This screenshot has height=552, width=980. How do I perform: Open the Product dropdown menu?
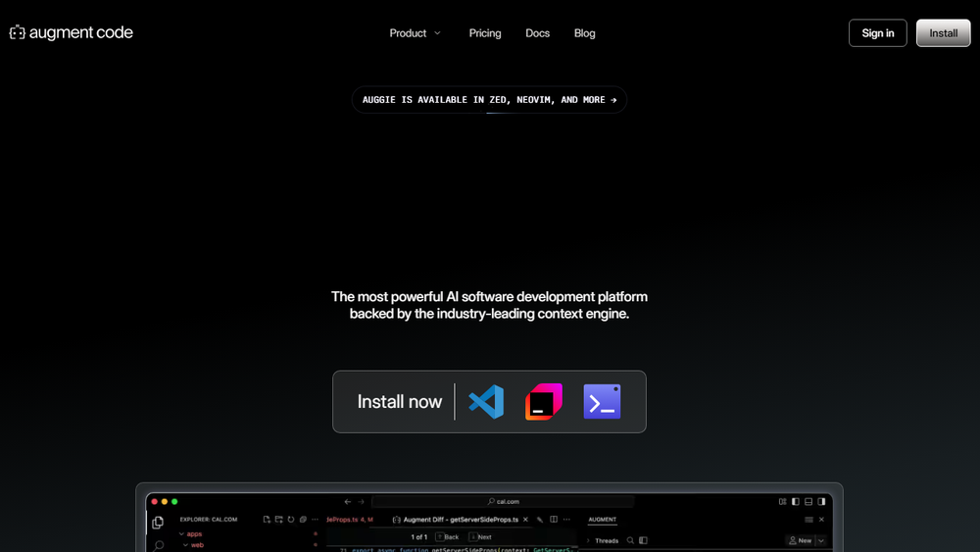pyautogui.click(x=415, y=33)
